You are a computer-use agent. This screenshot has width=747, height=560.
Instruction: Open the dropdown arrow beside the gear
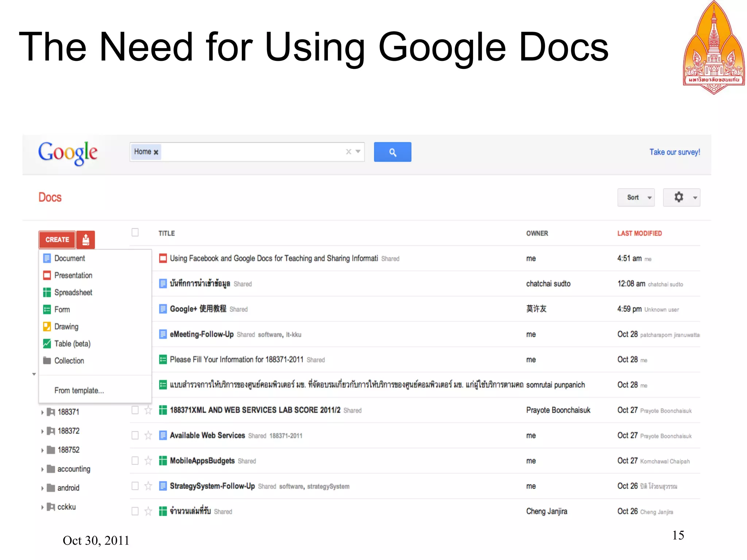tap(695, 198)
